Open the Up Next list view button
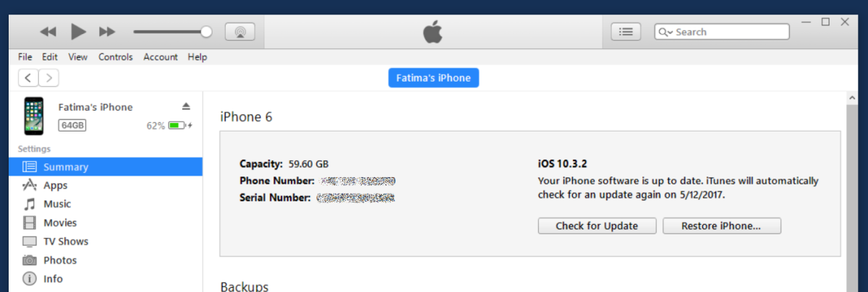 pyautogui.click(x=626, y=32)
